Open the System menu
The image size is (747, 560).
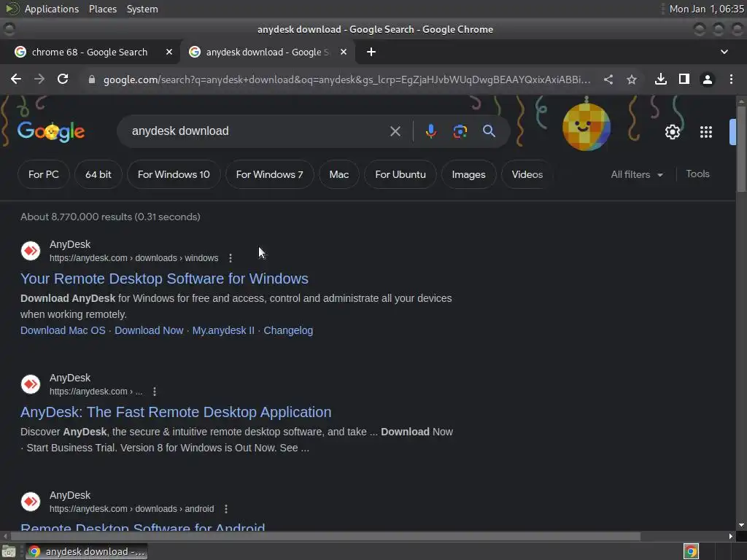point(142,9)
